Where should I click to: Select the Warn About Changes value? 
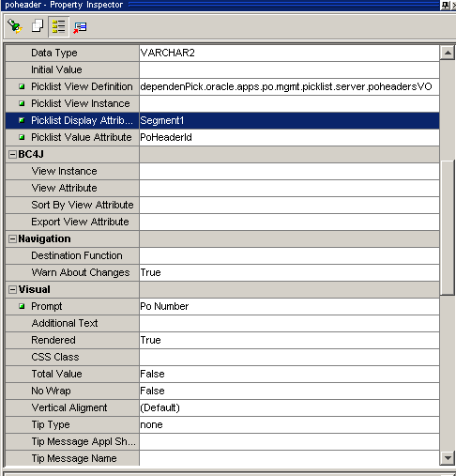(x=289, y=272)
